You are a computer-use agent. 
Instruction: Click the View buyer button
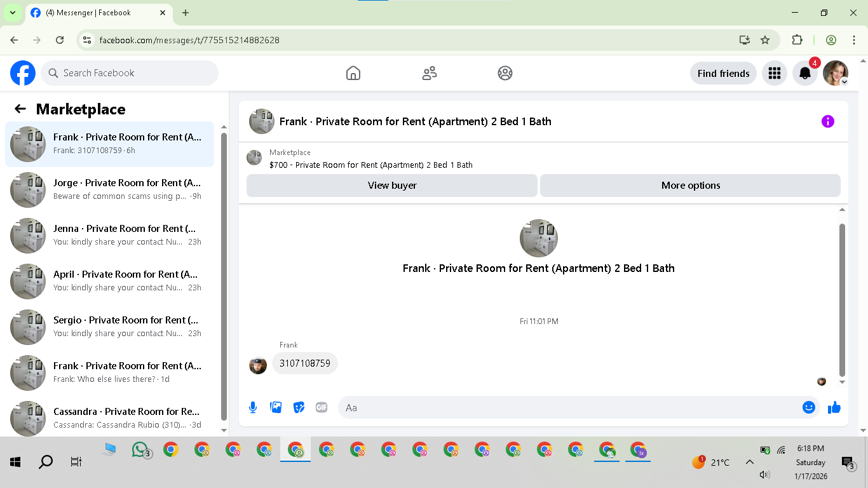click(x=392, y=186)
